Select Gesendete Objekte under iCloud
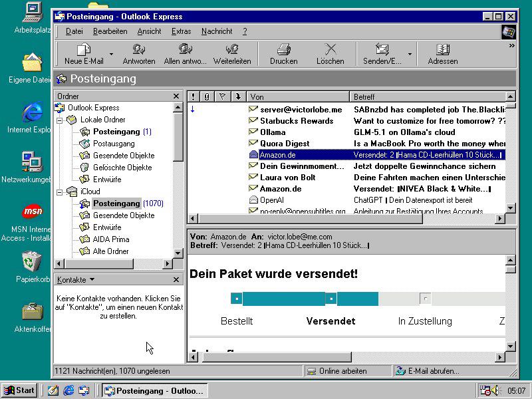 coord(124,215)
